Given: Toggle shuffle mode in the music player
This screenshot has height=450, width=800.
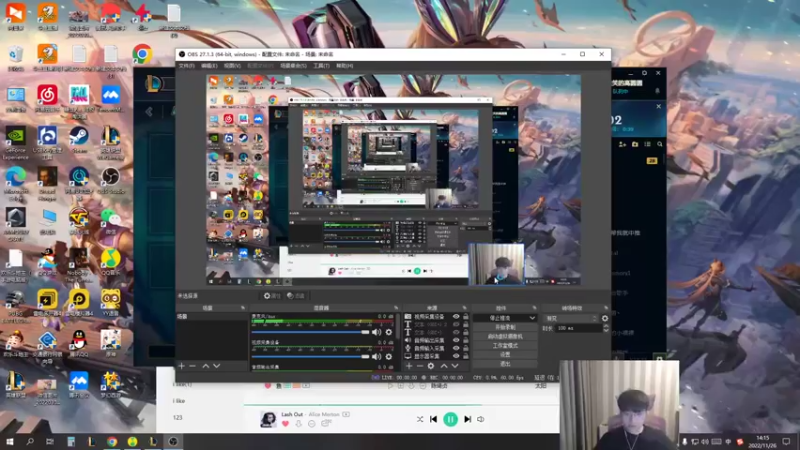Looking at the screenshot, I should point(419,419).
